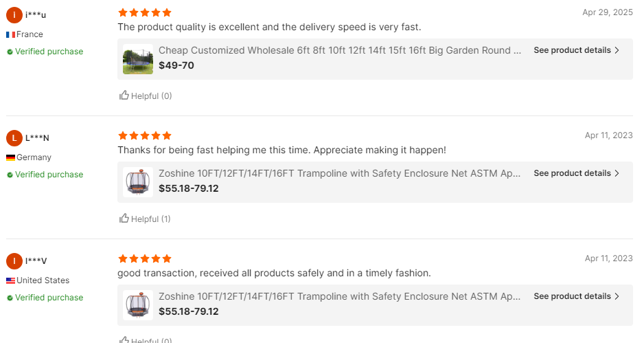Open Zoshine trampoline title in L***N review
This screenshot has width=644, height=343.
click(x=339, y=173)
